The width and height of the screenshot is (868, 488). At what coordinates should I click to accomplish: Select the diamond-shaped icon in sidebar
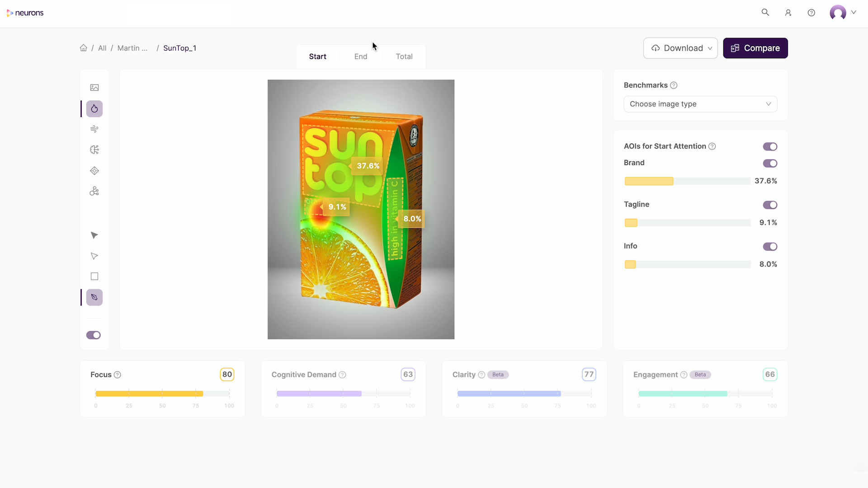pos(94,171)
